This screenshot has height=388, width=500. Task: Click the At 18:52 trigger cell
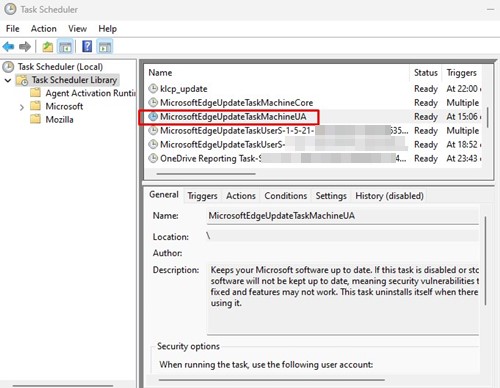(463, 145)
